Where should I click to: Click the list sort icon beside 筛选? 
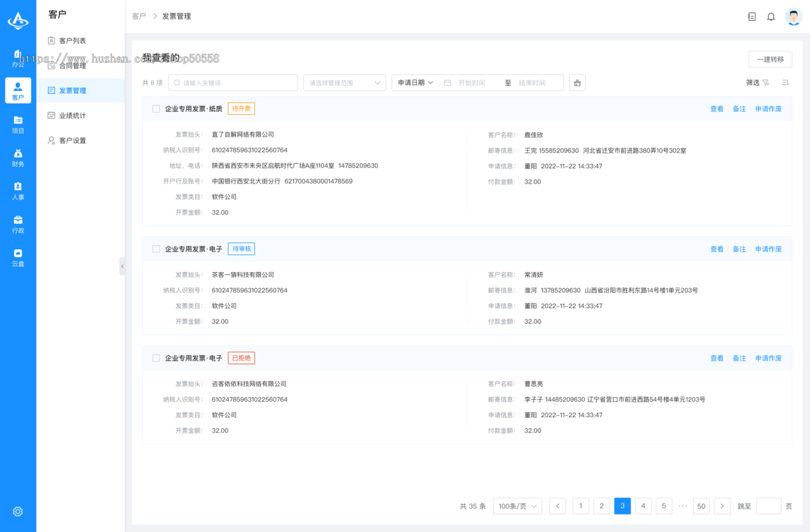[x=786, y=82]
